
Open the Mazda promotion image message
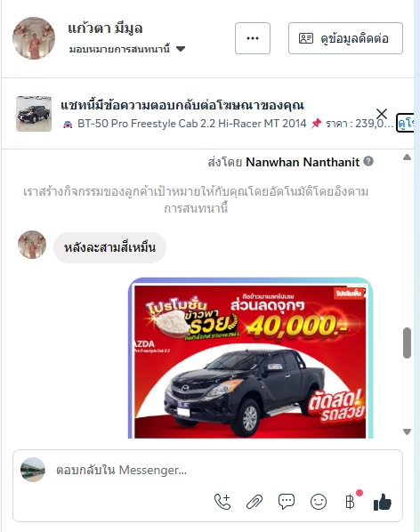pos(250,359)
